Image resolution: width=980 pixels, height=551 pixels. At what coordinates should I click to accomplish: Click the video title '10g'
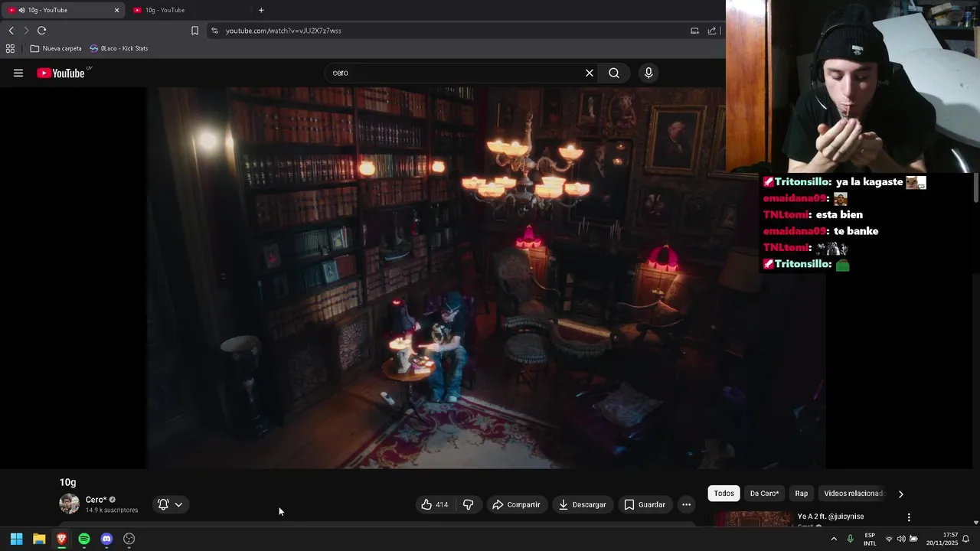pos(68,482)
